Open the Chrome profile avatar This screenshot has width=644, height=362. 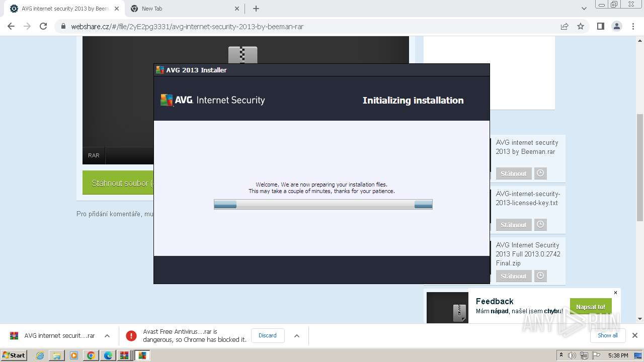(x=616, y=26)
